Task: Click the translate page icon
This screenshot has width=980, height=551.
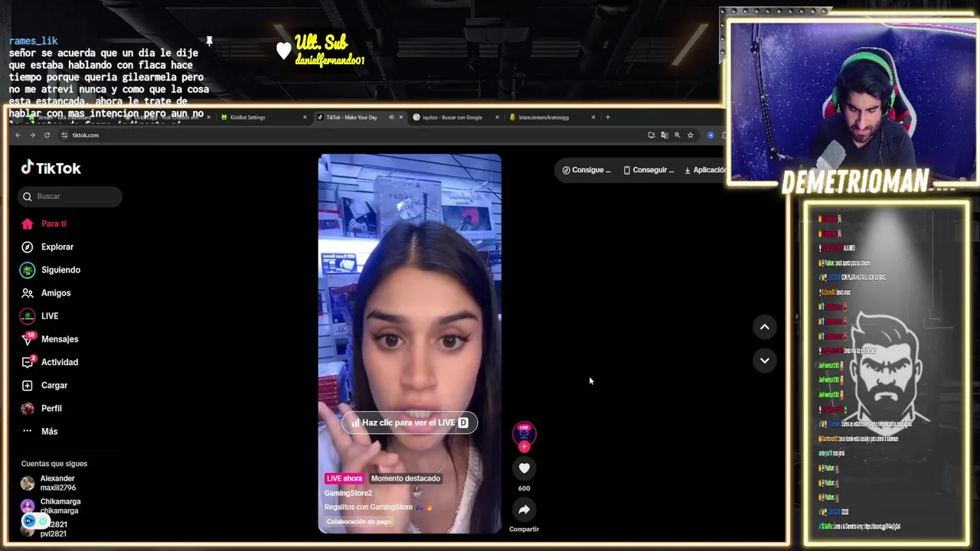Action: click(664, 135)
